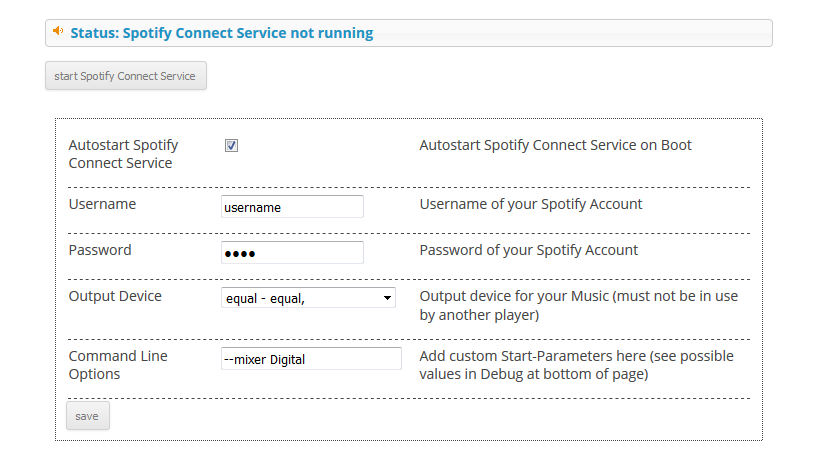The image size is (818, 460).
Task: Click the 'Autostart Spotify Connect Service on Boot' text
Action: click(555, 145)
